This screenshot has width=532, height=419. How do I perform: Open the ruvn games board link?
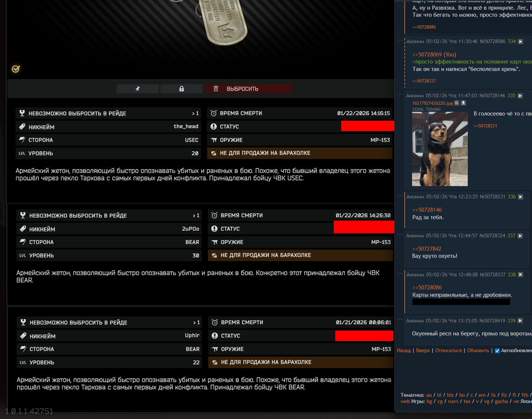tap(453, 402)
